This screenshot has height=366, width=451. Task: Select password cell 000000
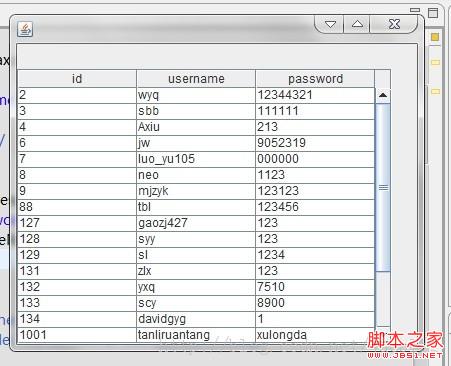click(315, 159)
